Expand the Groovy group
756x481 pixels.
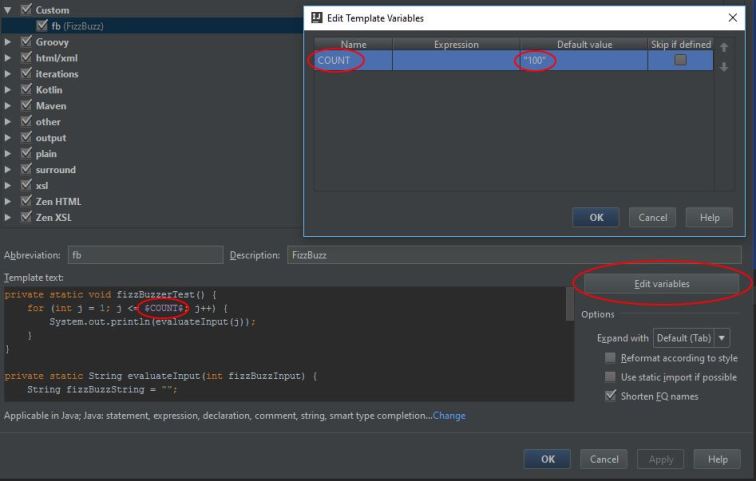click(8, 42)
